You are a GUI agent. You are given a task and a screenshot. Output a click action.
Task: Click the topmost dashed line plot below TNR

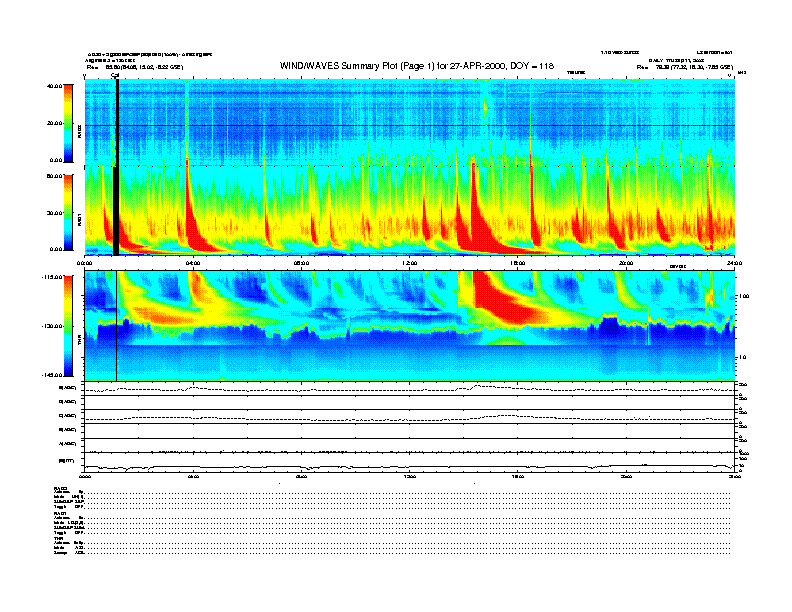[x=410, y=389]
